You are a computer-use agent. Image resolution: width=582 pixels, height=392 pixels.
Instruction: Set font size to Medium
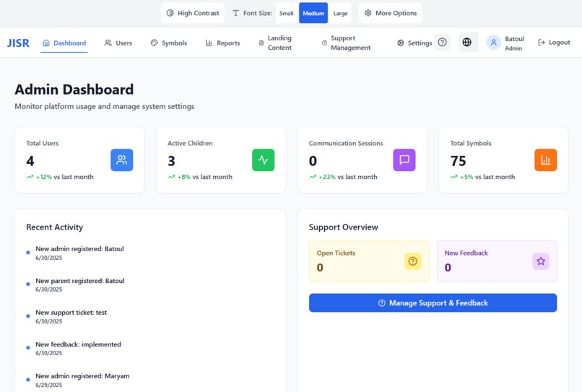(x=313, y=14)
